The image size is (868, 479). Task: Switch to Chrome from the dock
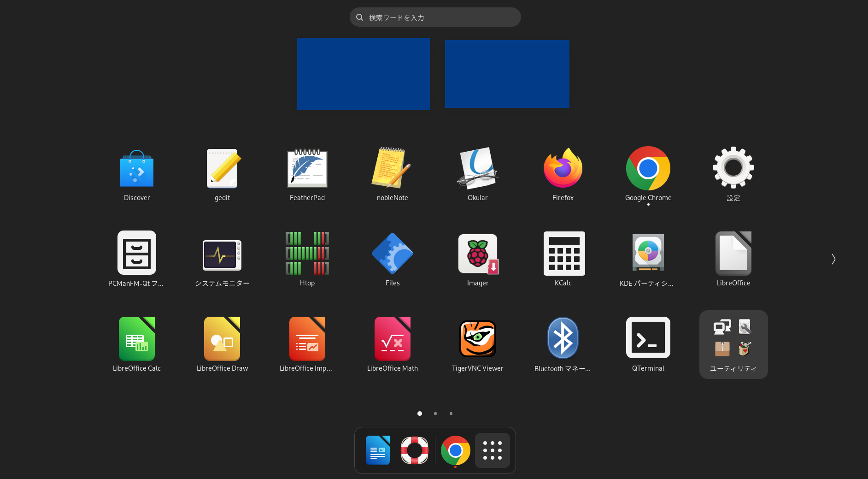pos(456,450)
